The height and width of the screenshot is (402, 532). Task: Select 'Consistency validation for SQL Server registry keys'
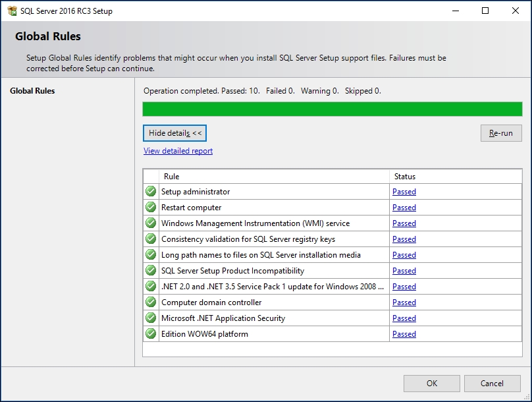pyautogui.click(x=248, y=239)
